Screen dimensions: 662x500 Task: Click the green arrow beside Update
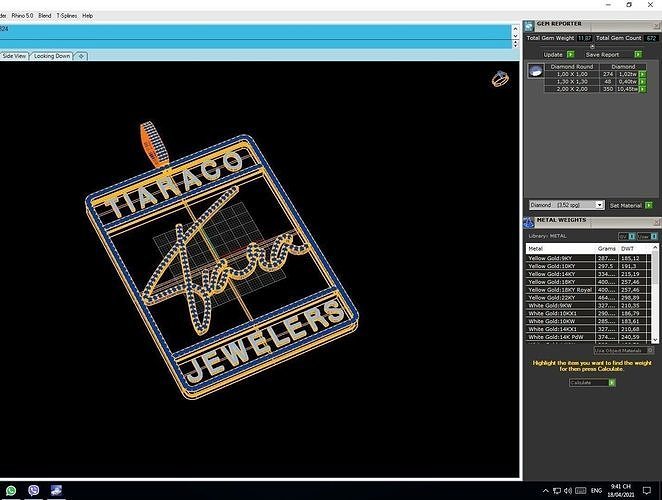pos(571,54)
